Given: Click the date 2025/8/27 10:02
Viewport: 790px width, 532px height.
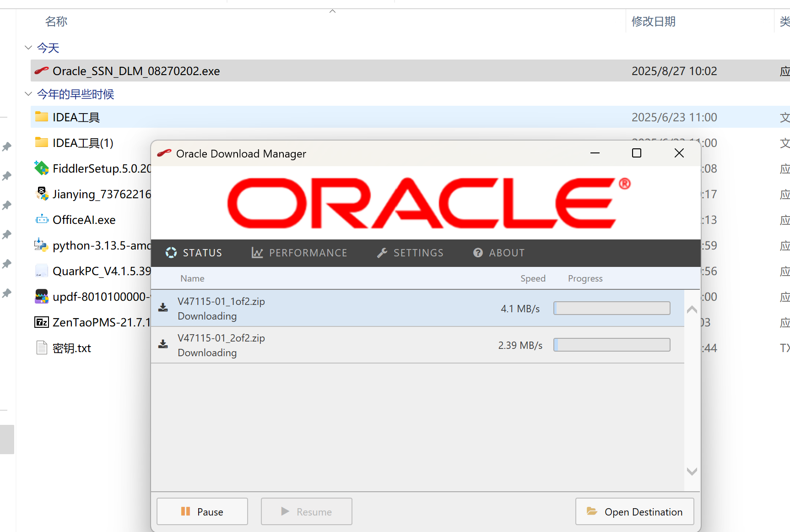Looking at the screenshot, I should (x=674, y=71).
